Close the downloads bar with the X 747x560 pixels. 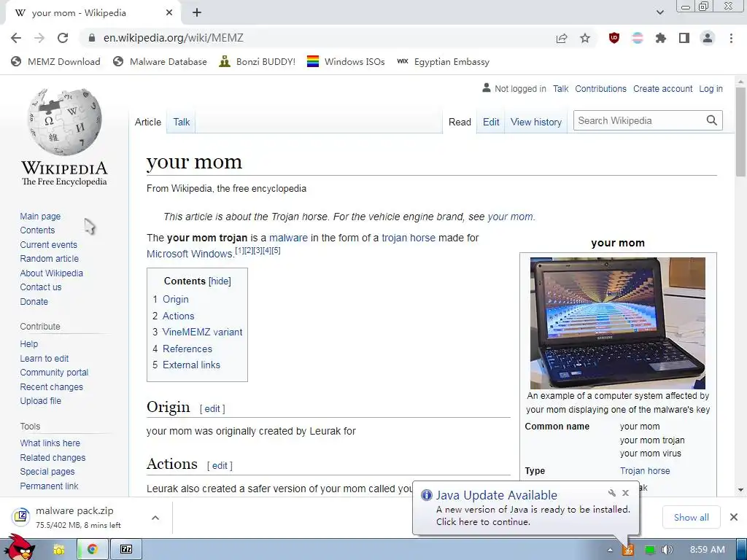pyautogui.click(x=734, y=517)
